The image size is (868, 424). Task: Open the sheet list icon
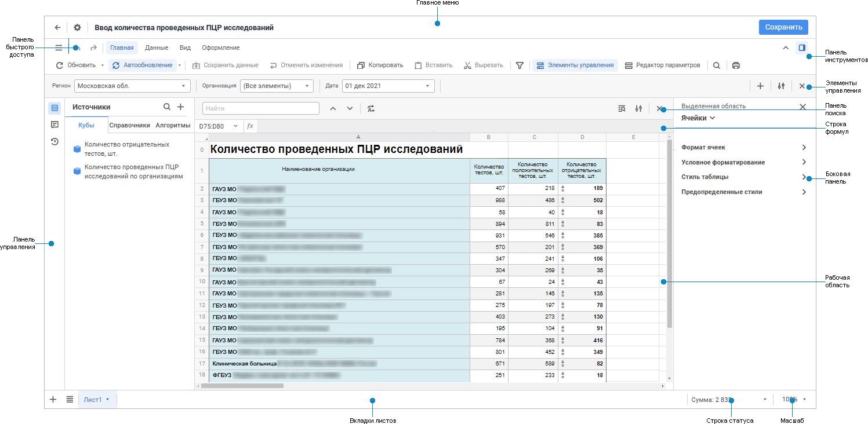[70, 399]
